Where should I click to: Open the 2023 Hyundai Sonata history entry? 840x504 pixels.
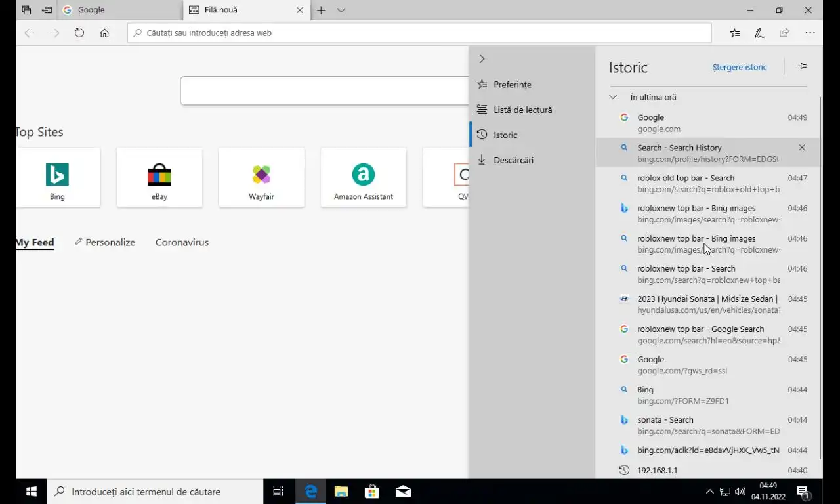pos(707,304)
